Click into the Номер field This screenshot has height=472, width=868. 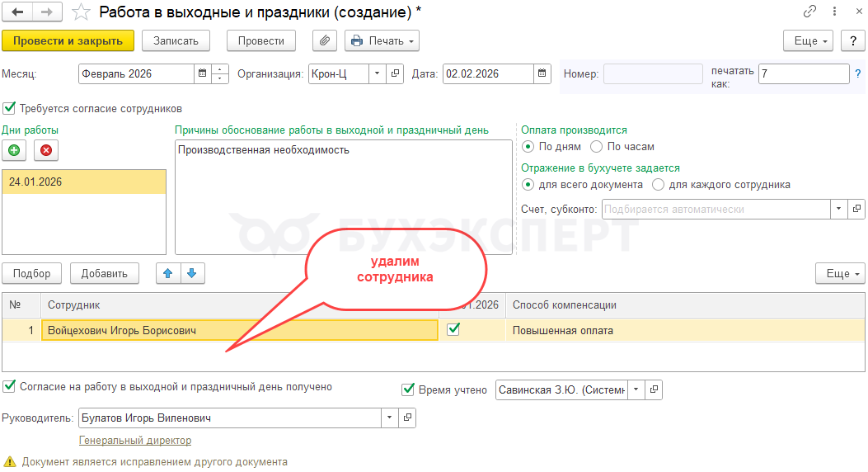pos(653,73)
